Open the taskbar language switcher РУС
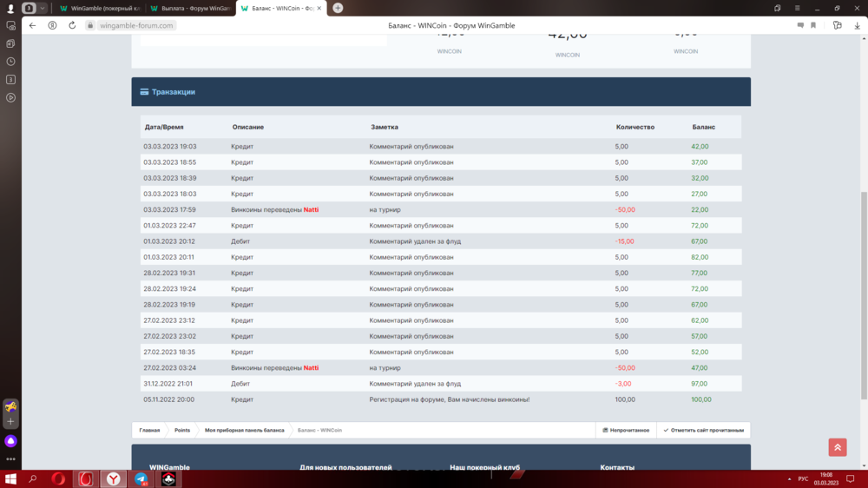The image size is (868, 488). 803,478
